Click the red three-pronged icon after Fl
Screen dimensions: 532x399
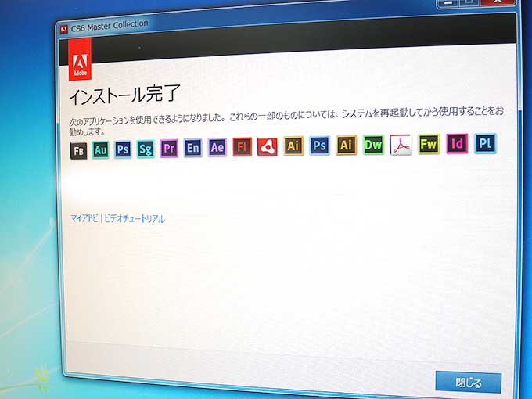coord(268,146)
